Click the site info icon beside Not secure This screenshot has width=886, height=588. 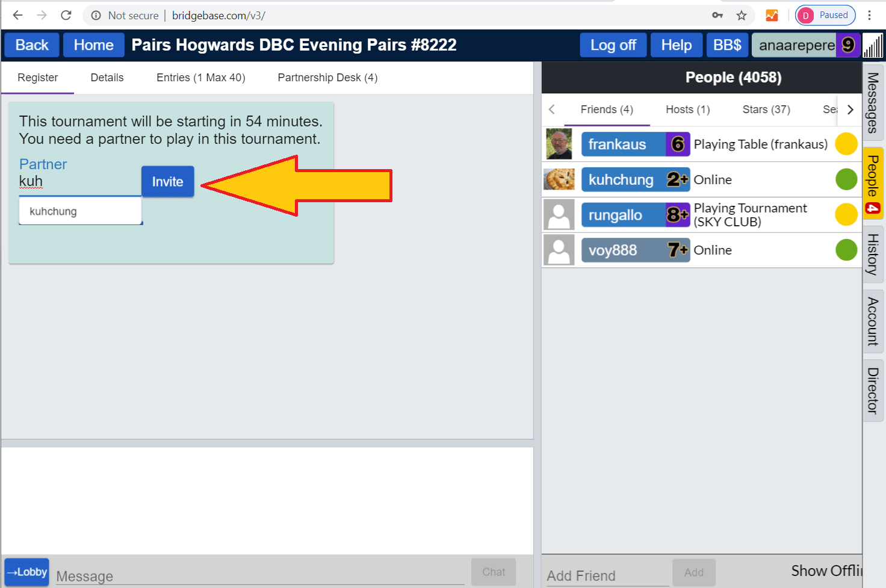click(96, 15)
